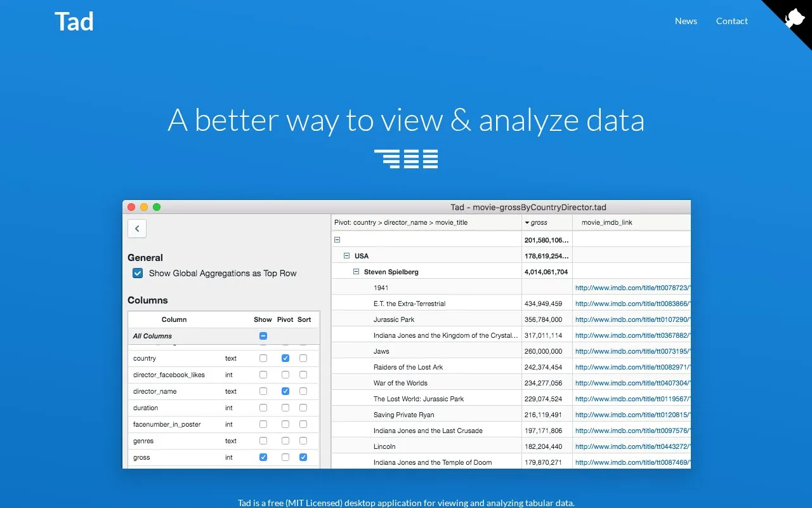Viewport: 812px width, 508px height.
Task: Select the E.T. the Extra-Terrestrial row title
Action: pos(409,304)
